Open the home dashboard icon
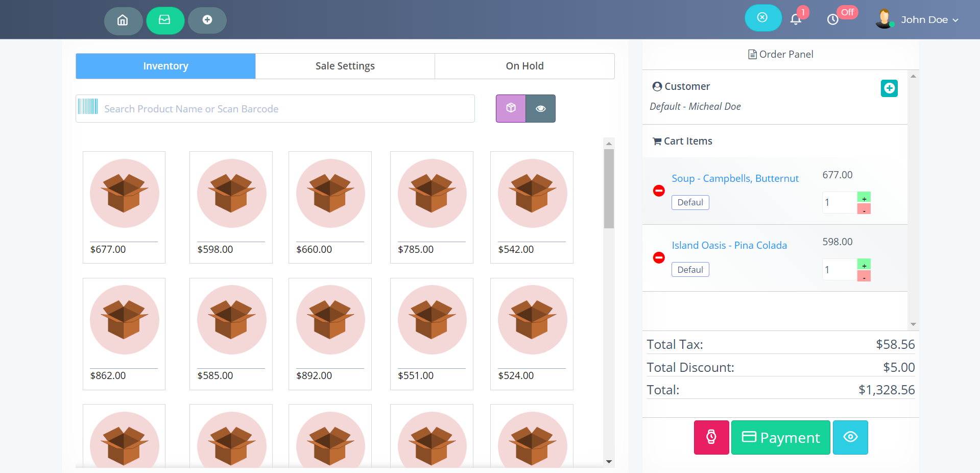This screenshot has height=473, width=980. pyautogui.click(x=123, y=20)
